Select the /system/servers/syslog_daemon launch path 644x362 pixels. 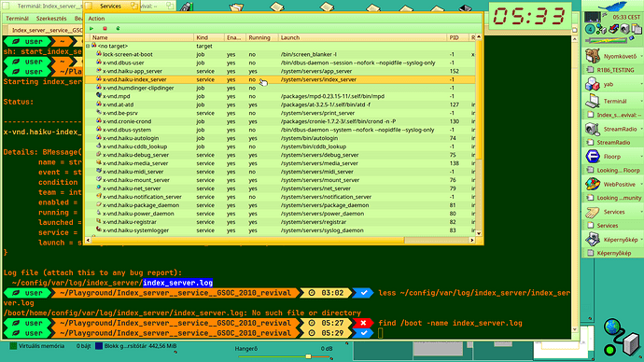322,230
